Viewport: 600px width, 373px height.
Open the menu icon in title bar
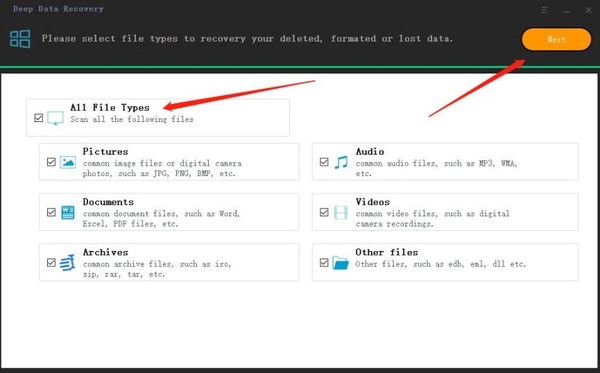(x=545, y=10)
